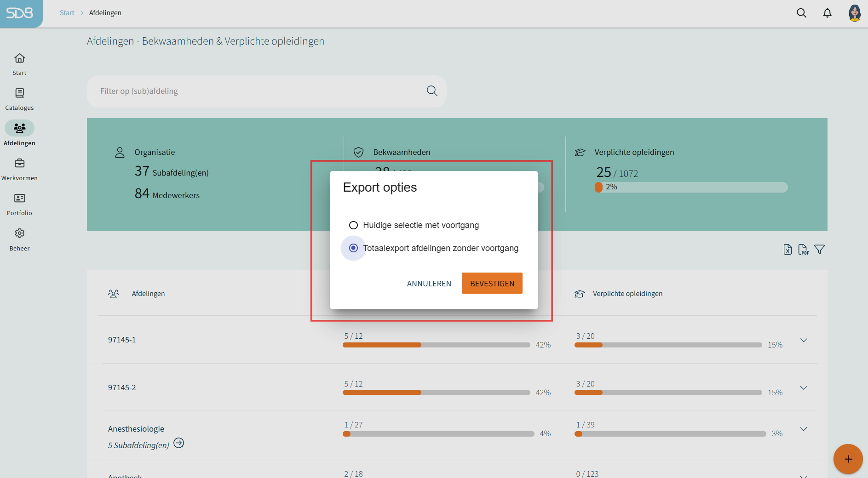Click Annuleren to cancel export
The image size is (868, 478).
click(429, 284)
